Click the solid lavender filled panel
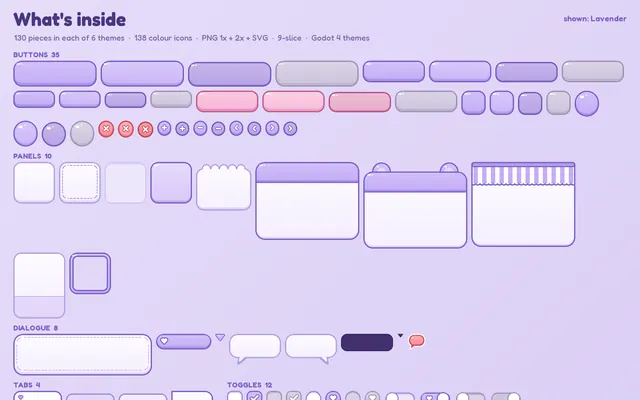The image size is (640, 400). (x=171, y=182)
